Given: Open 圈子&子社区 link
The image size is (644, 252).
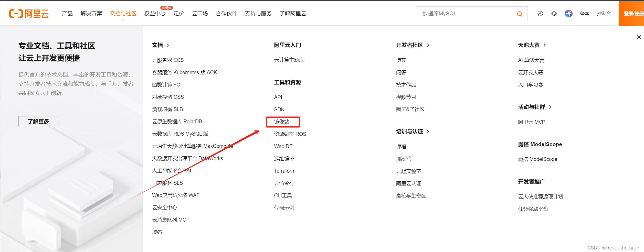Looking at the screenshot, I should tap(410, 109).
